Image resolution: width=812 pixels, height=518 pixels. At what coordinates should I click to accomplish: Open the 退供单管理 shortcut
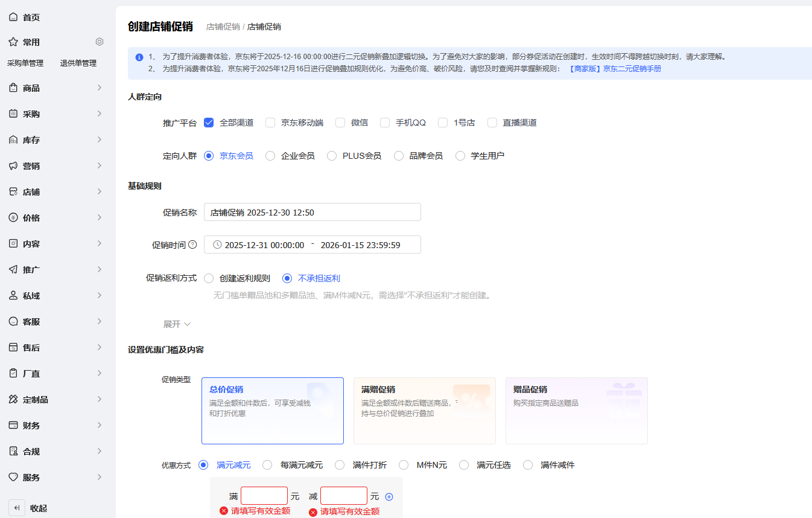coord(78,63)
